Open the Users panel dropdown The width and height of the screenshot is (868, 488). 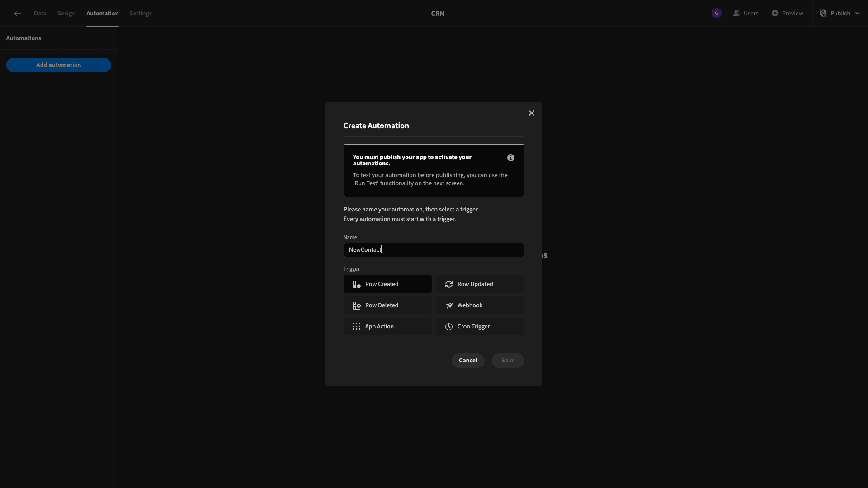tap(745, 13)
